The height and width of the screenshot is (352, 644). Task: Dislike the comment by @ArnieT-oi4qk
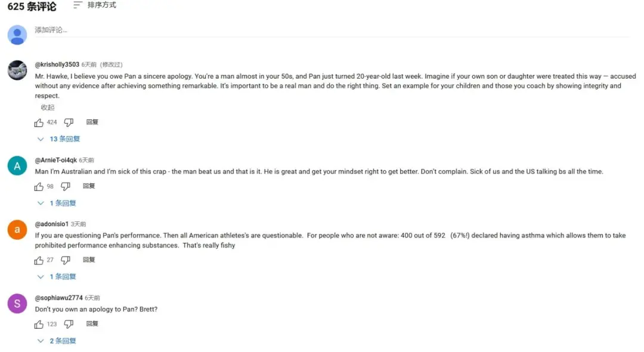pyautogui.click(x=66, y=186)
